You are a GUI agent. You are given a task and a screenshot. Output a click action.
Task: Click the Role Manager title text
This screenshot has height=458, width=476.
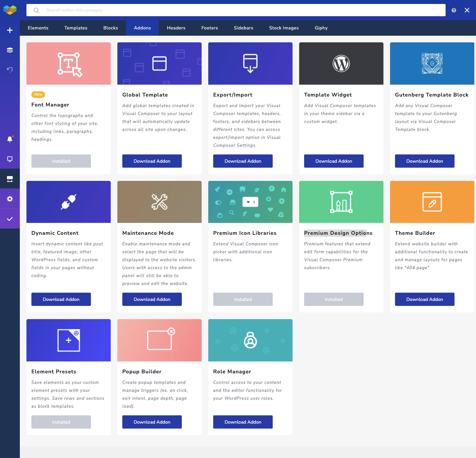click(x=232, y=371)
